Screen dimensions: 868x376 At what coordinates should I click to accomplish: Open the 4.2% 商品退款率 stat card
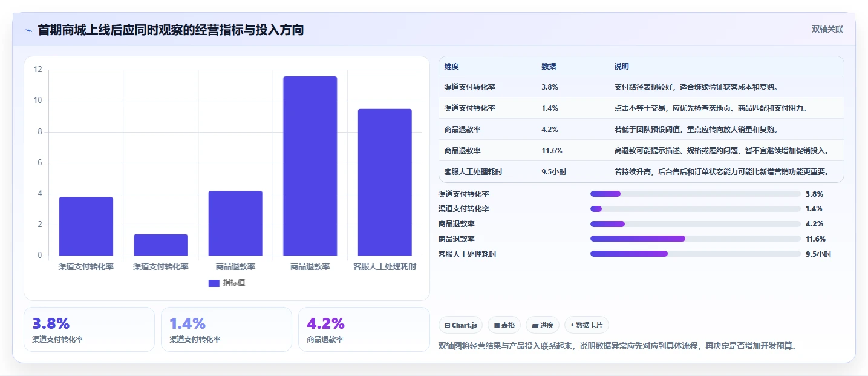(x=364, y=329)
